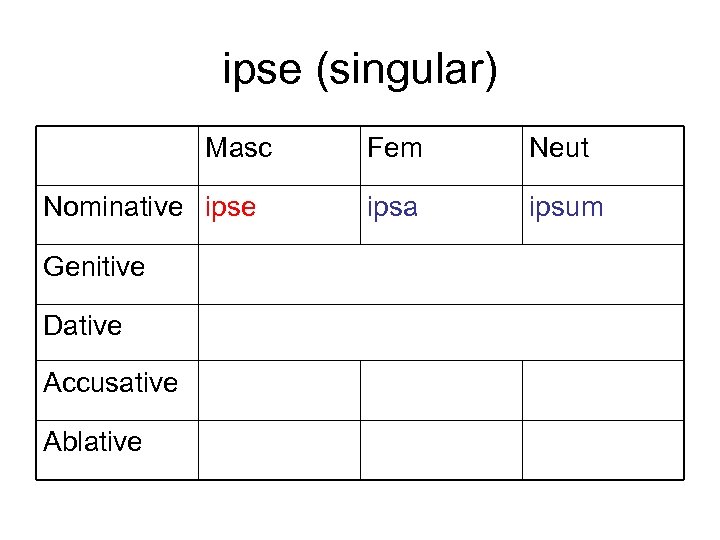Select the Ablative row label
The height and width of the screenshot is (540, 720).
pos(93,441)
